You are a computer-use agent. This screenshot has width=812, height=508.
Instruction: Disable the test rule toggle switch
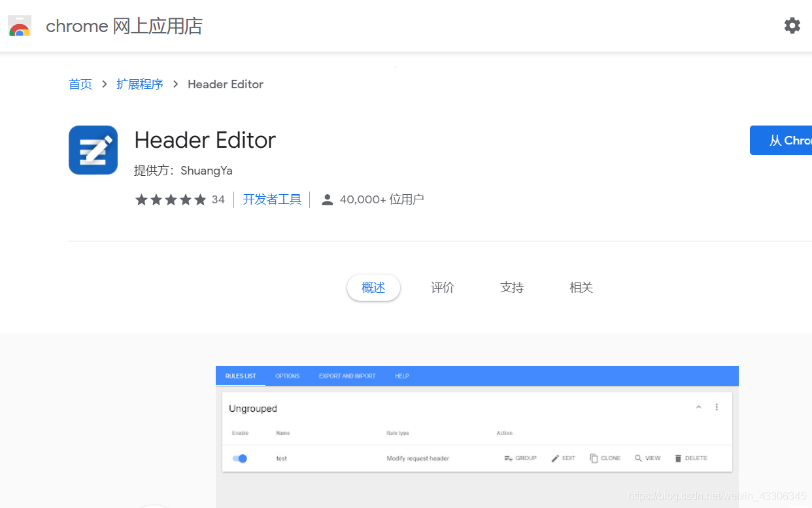[240, 458]
